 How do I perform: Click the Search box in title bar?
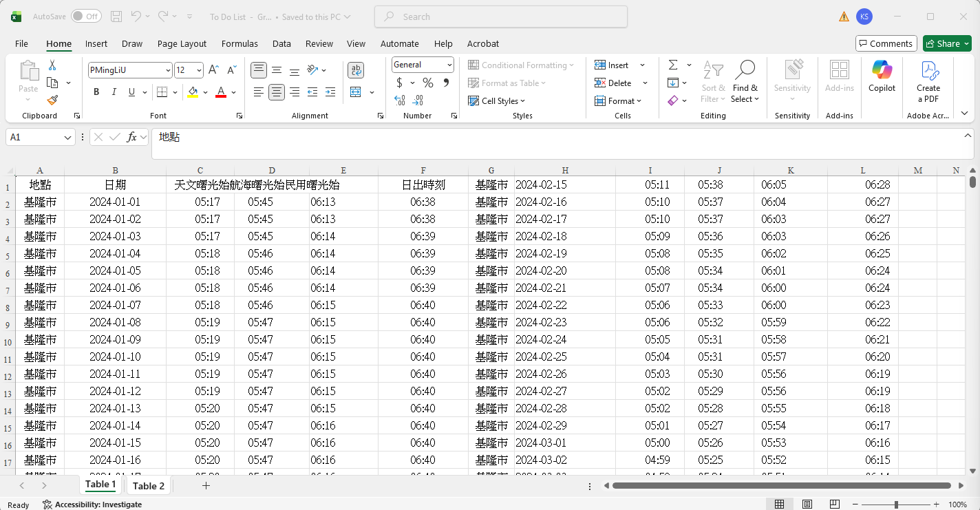[x=500, y=17]
